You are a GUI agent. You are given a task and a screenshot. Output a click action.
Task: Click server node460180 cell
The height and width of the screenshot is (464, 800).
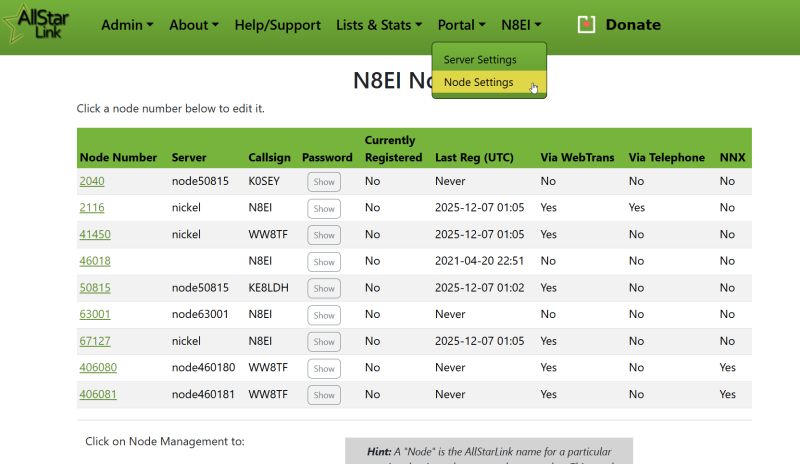tap(203, 368)
